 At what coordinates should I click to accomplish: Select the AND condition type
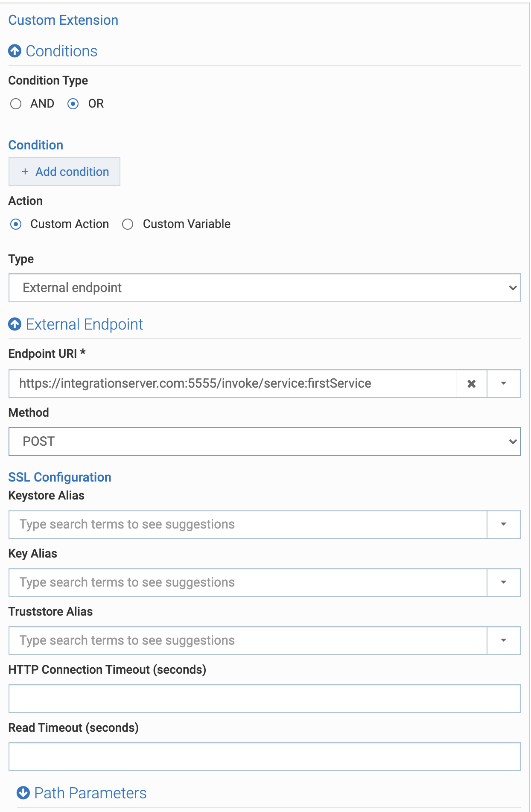pos(16,104)
